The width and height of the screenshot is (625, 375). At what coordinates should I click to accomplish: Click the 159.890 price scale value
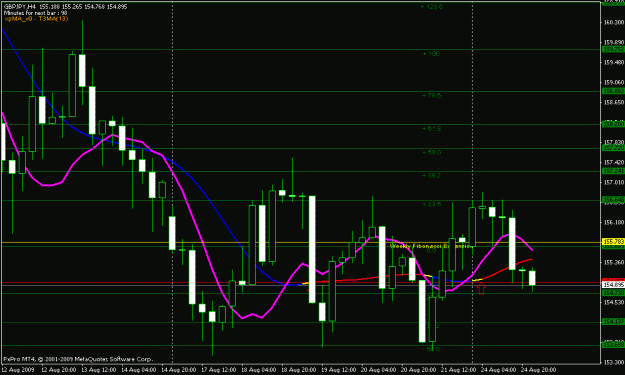(x=614, y=42)
